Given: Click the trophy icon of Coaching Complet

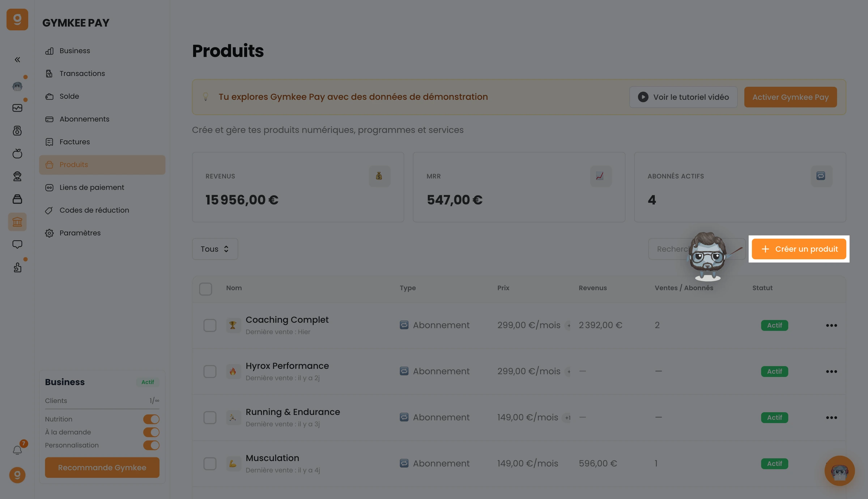Looking at the screenshot, I should coord(233,325).
